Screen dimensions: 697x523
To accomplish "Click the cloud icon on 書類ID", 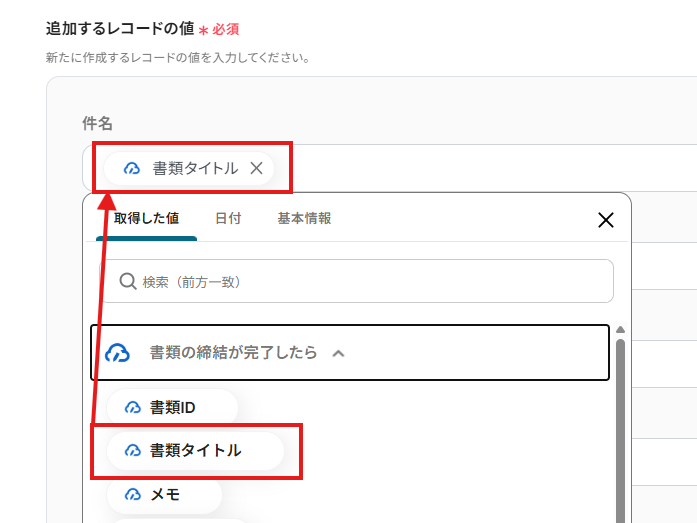I will click(x=132, y=407).
